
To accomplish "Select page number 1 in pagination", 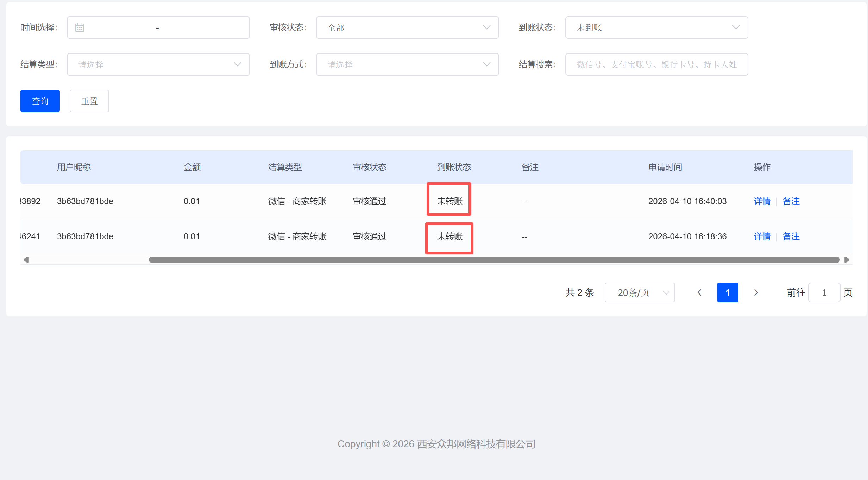I will [728, 292].
